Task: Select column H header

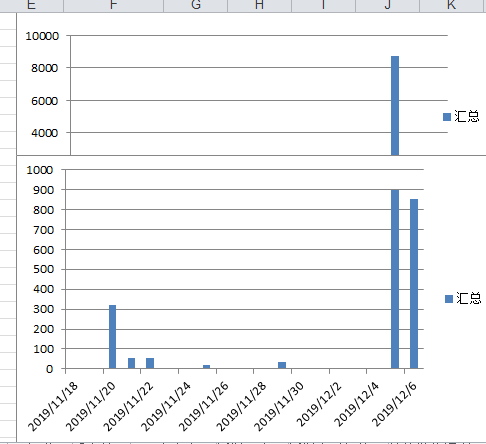Action: tap(260, 6)
